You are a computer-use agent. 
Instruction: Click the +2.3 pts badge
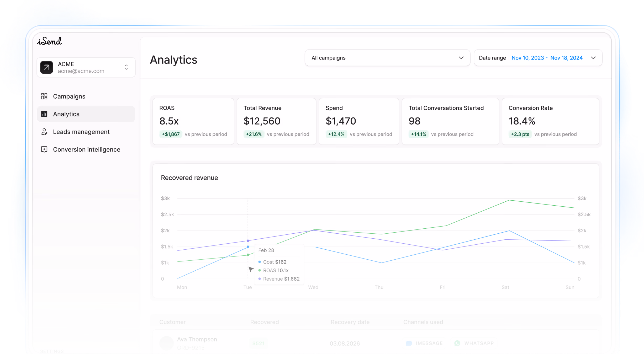click(520, 134)
